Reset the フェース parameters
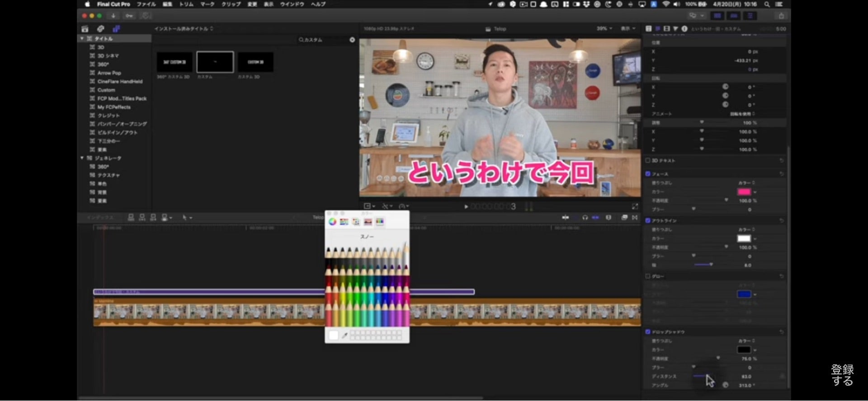868x401 pixels. pyautogui.click(x=782, y=174)
